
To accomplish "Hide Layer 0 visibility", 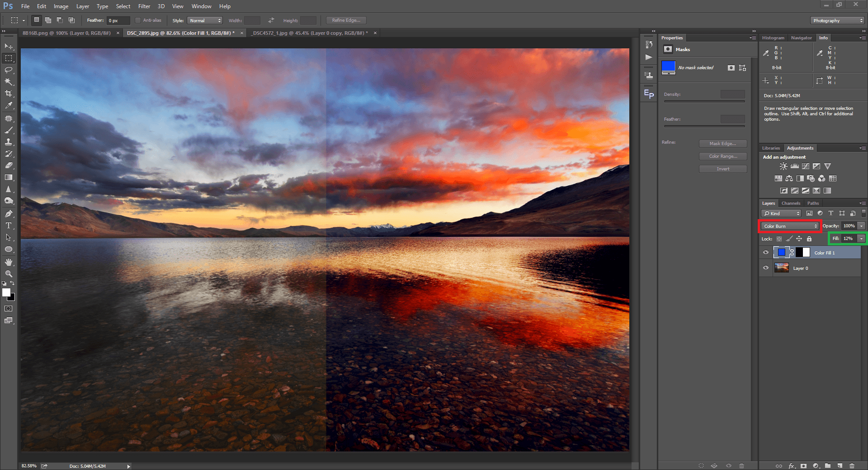I will 766,268.
